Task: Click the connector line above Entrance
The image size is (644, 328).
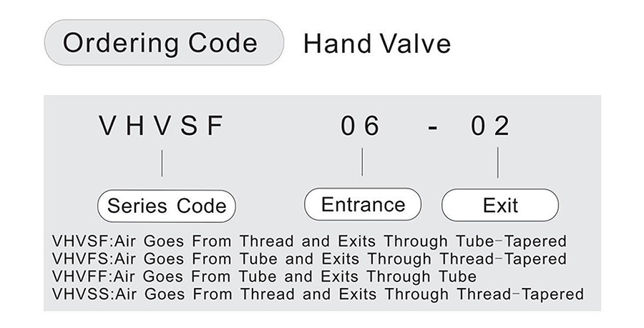Action: click(x=362, y=162)
